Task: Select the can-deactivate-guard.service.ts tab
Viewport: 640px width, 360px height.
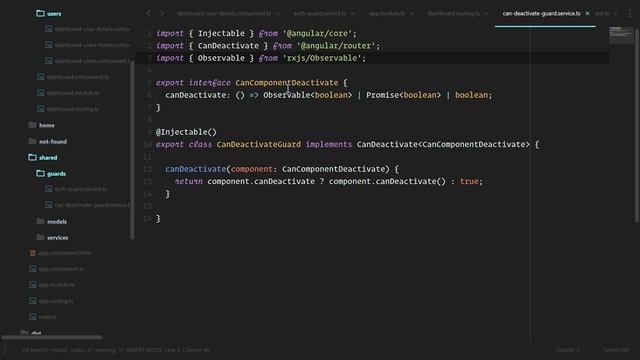Action: [x=541, y=13]
